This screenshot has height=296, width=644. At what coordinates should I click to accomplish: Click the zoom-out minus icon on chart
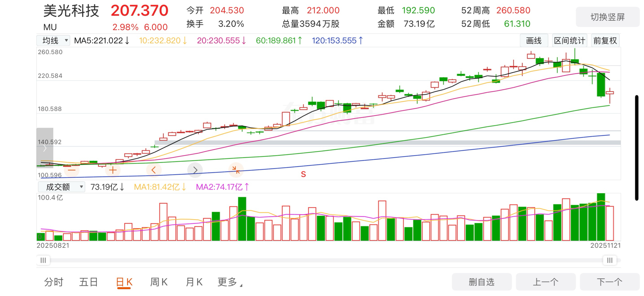click(71, 170)
